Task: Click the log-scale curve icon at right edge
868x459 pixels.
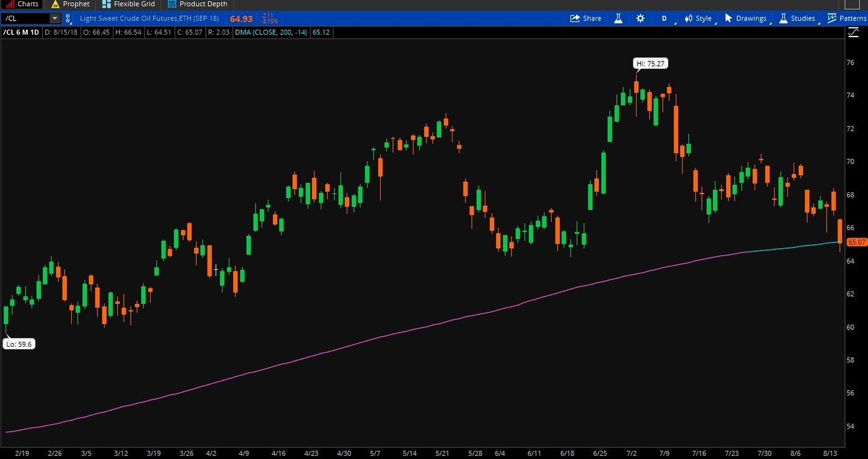Action: click(x=854, y=32)
